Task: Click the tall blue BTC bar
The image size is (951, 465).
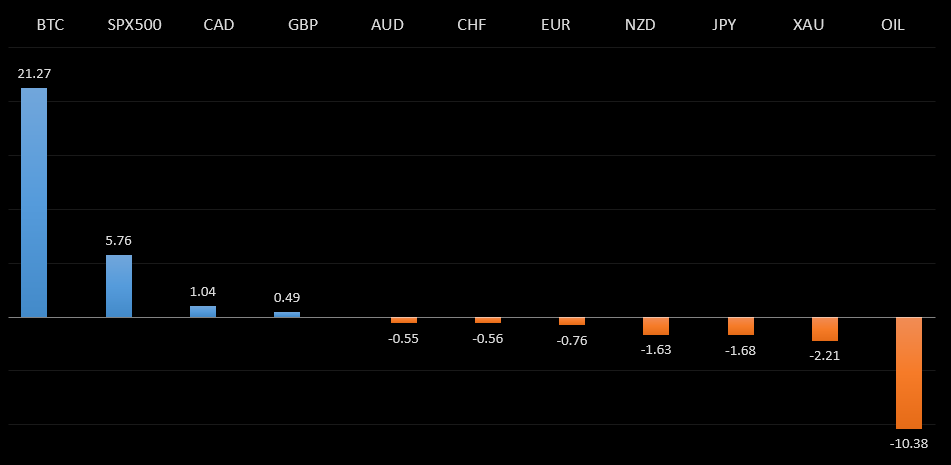Action: pos(34,202)
